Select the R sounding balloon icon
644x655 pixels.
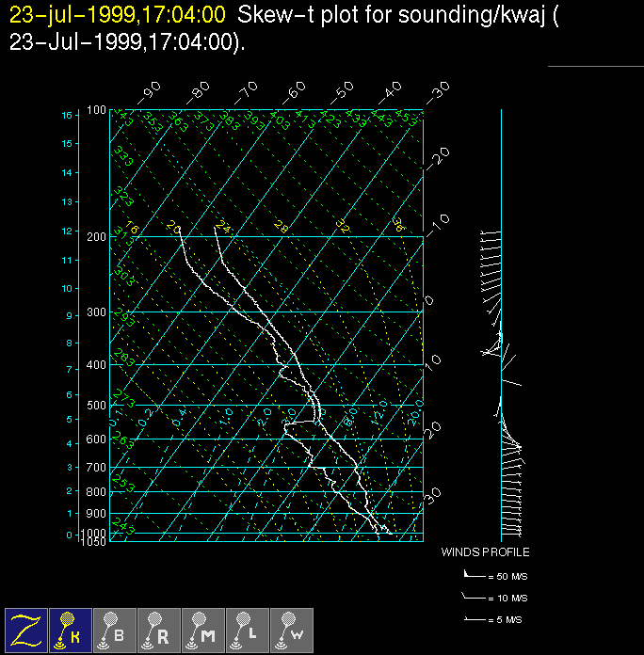(x=159, y=630)
